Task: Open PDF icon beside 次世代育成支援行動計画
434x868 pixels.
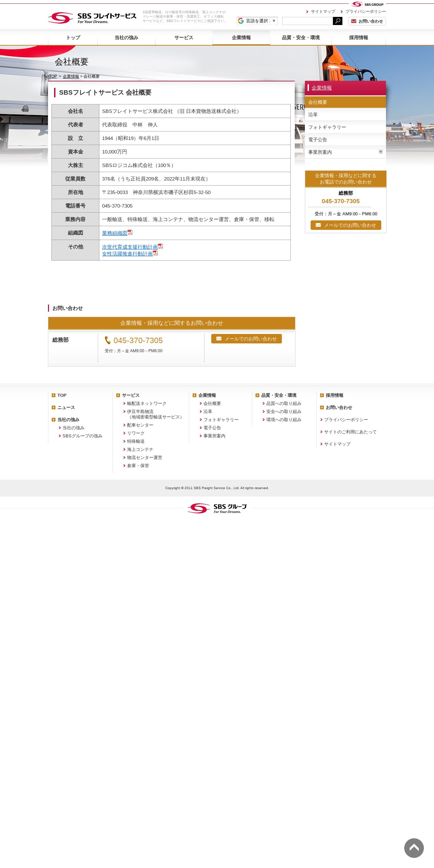Action: (x=161, y=246)
